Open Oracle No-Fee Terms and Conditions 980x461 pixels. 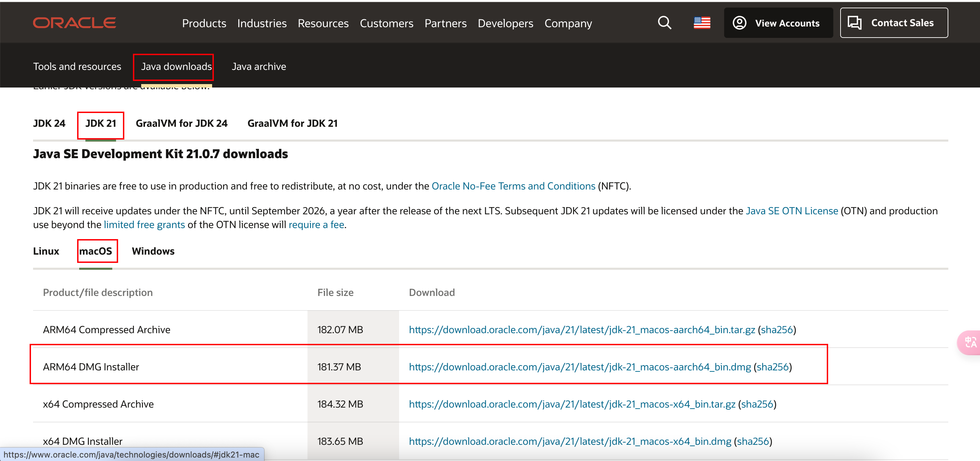[x=513, y=186]
